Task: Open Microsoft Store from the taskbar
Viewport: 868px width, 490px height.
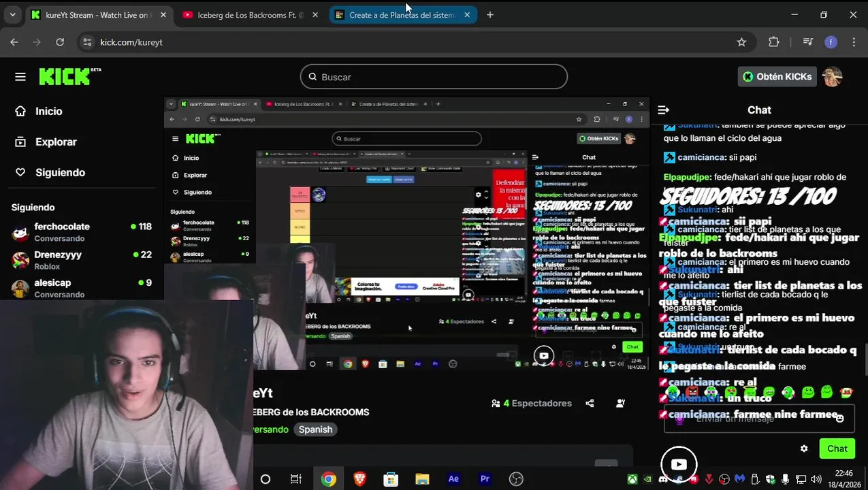Action: tap(391, 479)
